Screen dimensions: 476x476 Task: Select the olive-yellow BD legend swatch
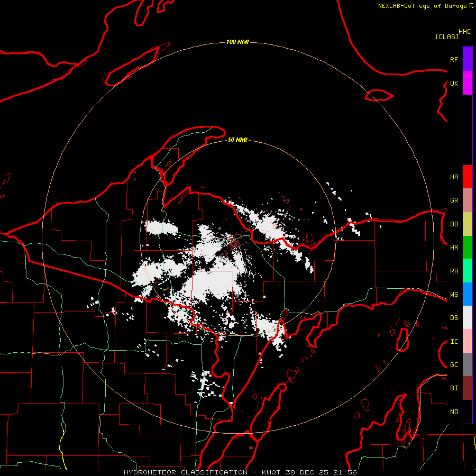pyautogui.click(x=467, y=224)
